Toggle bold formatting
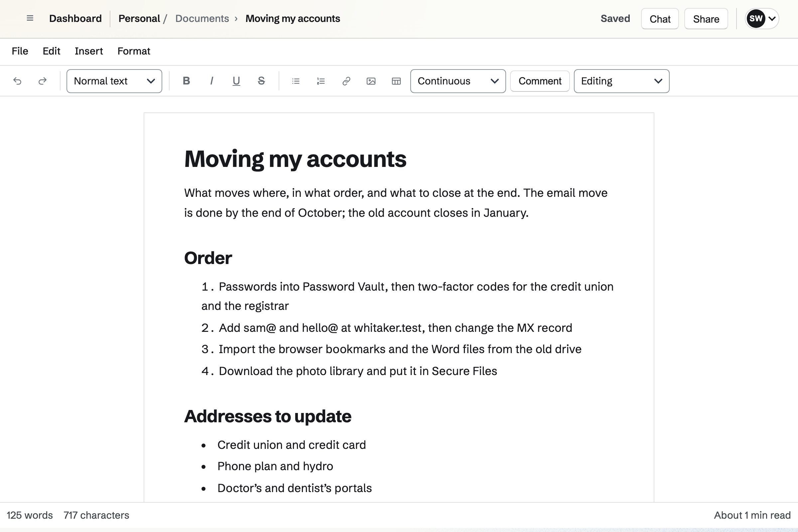The image size is (798, 532). [x=186, y=81]
